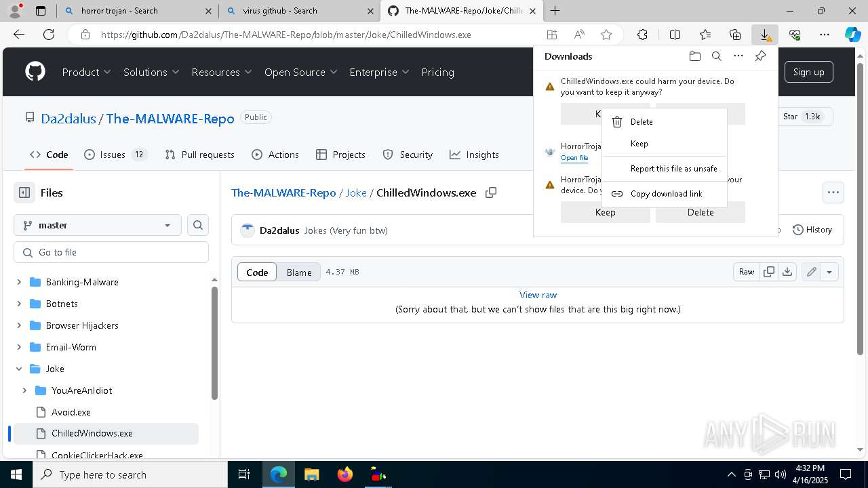Collapse file tree panel icon
The image size is (868, 488).
point(24,192)
